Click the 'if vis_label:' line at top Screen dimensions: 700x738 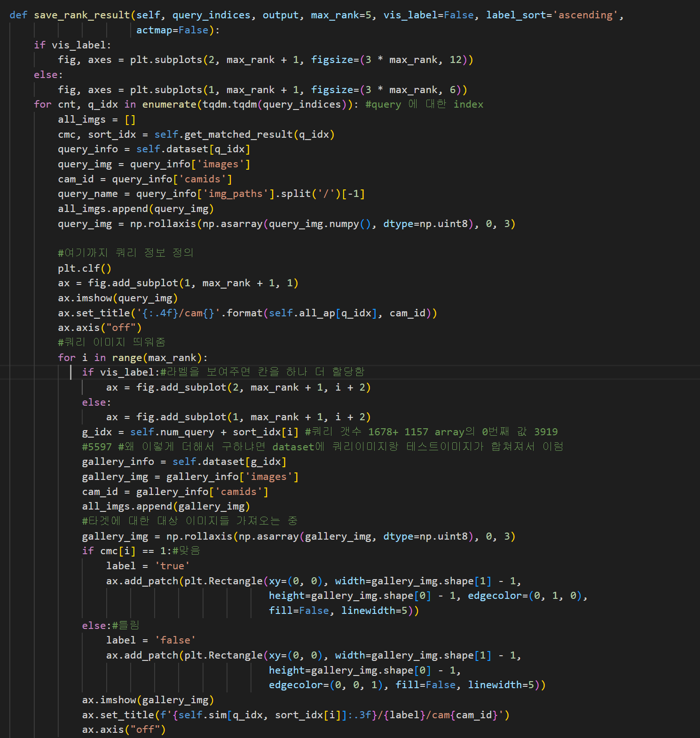pos(72,45)
